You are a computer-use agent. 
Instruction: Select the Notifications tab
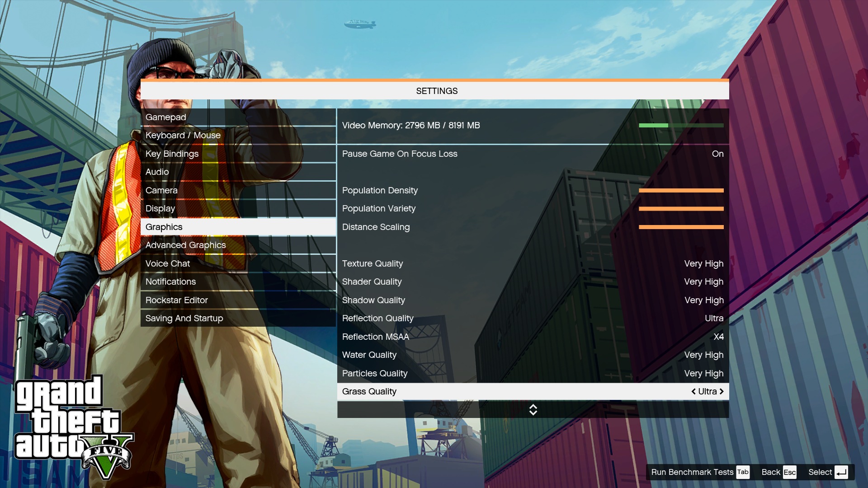point(170,281)
